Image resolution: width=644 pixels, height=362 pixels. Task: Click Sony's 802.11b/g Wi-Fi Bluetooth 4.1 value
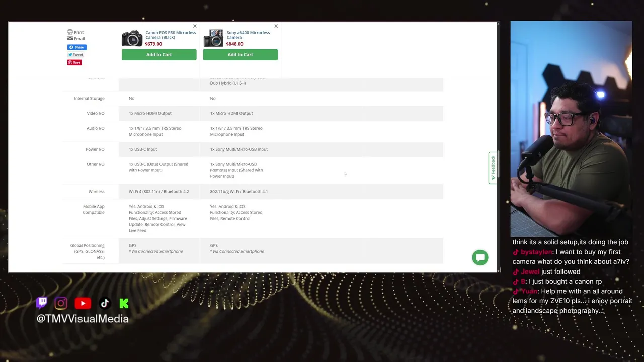pyautogui.click(x=238, y=192)
